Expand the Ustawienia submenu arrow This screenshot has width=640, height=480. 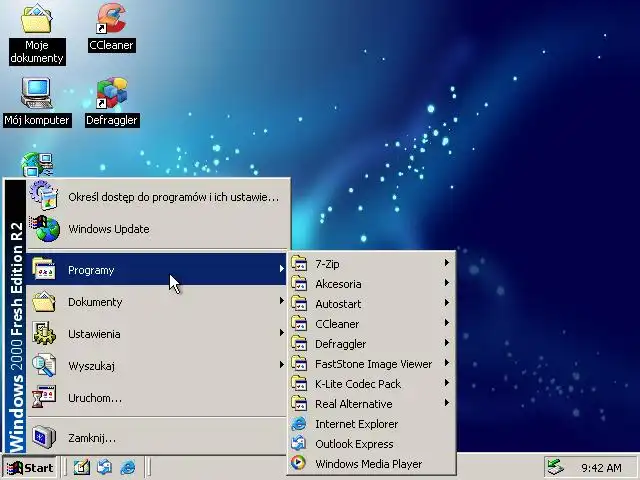point(282,333)
